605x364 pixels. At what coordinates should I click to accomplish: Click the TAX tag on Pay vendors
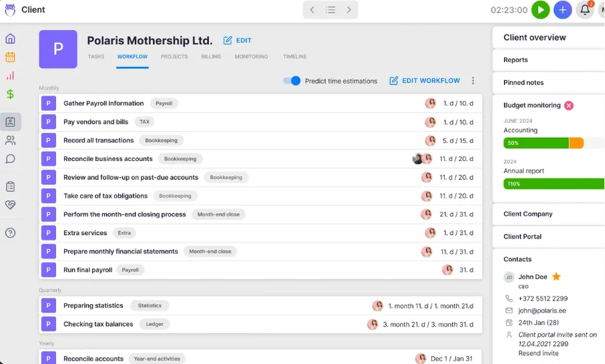click(144, 122)
